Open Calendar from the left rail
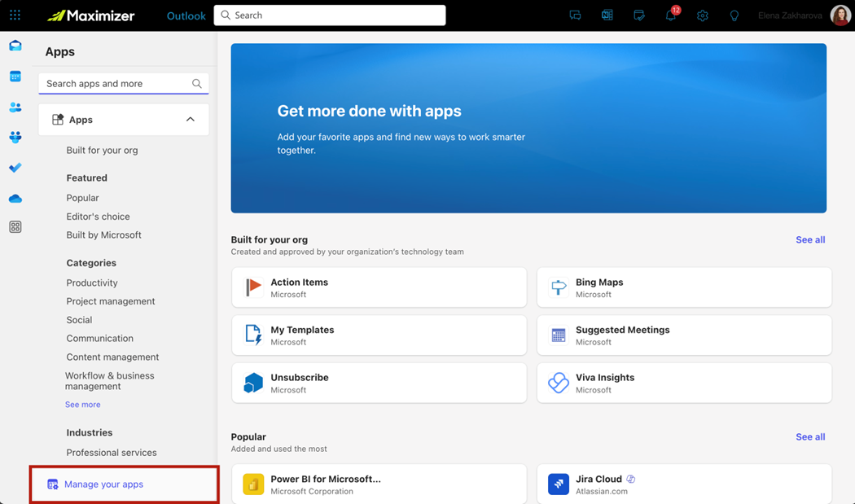Viewport: 855px width, 504px height. (x=15, y=77)
